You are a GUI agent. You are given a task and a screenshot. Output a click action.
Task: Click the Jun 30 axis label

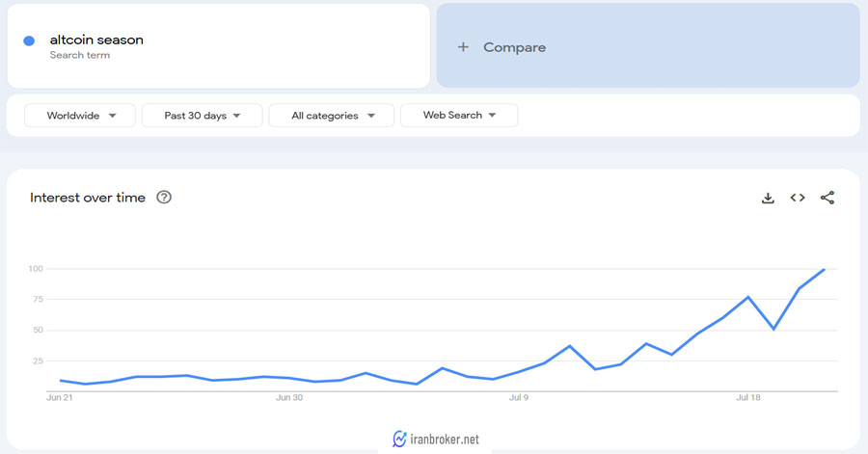[x=289, y=396]
